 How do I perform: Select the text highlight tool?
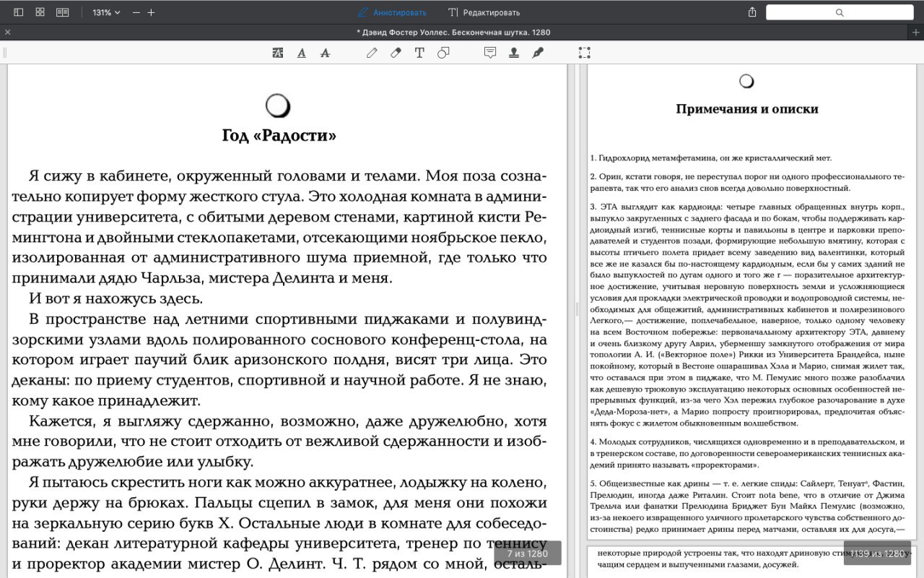point(278,53)
